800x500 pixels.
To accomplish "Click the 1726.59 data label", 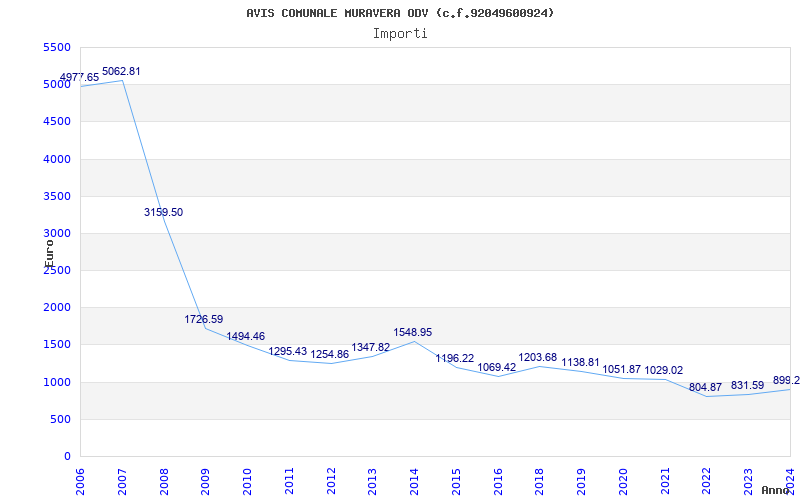I will click(x=204, y=319).
